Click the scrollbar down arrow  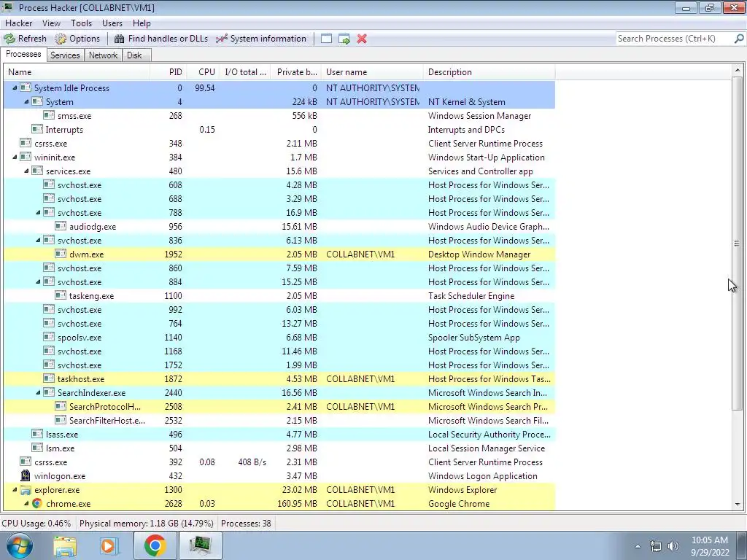737,505
